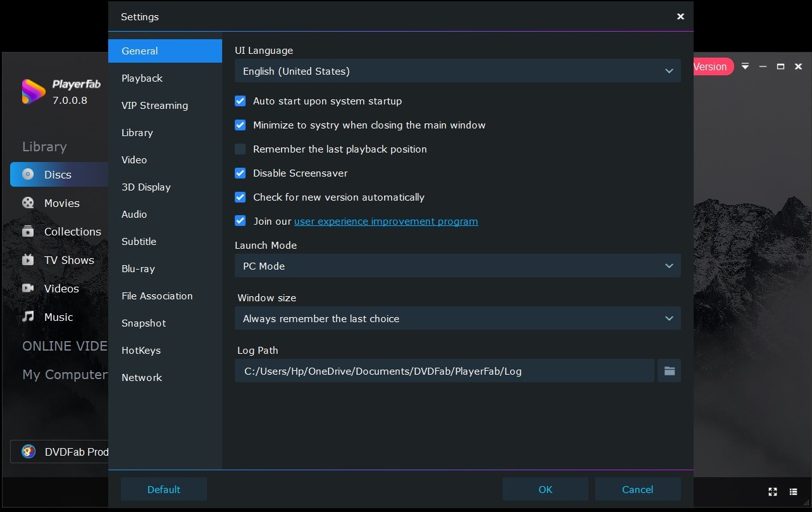Open TV Shows via its icon
Image resolution: width=812 pixels, height=512 pixels.
[28, 260]
